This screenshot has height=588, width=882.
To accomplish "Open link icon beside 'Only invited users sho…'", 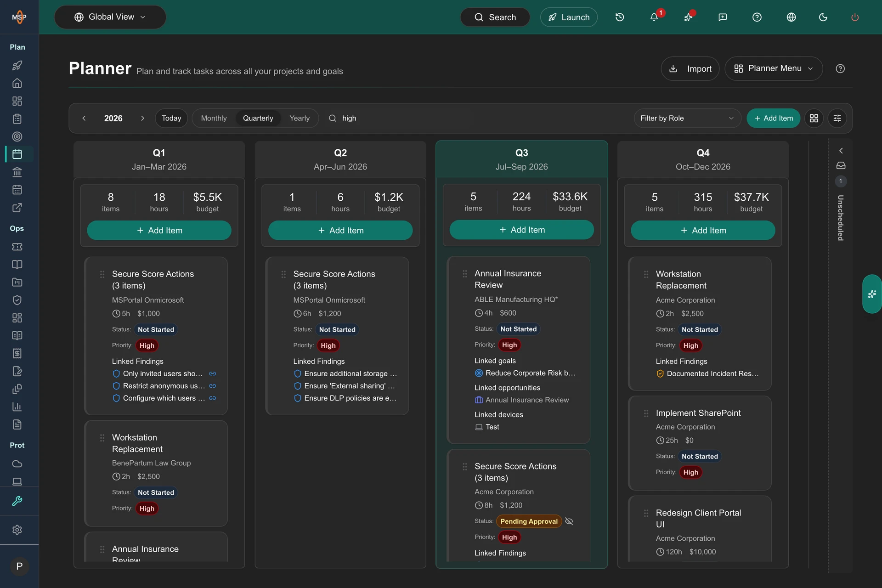I will [212, 373].
